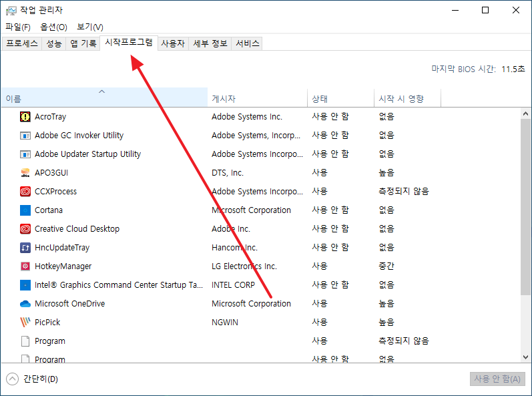Click the 마지막 BIOS 시간 value 11.5초
532x396 pixels.
(x=513, y=69)
